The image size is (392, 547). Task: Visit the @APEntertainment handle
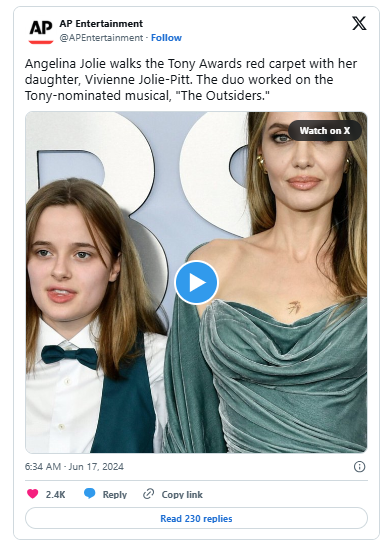[x=101, y=38]
